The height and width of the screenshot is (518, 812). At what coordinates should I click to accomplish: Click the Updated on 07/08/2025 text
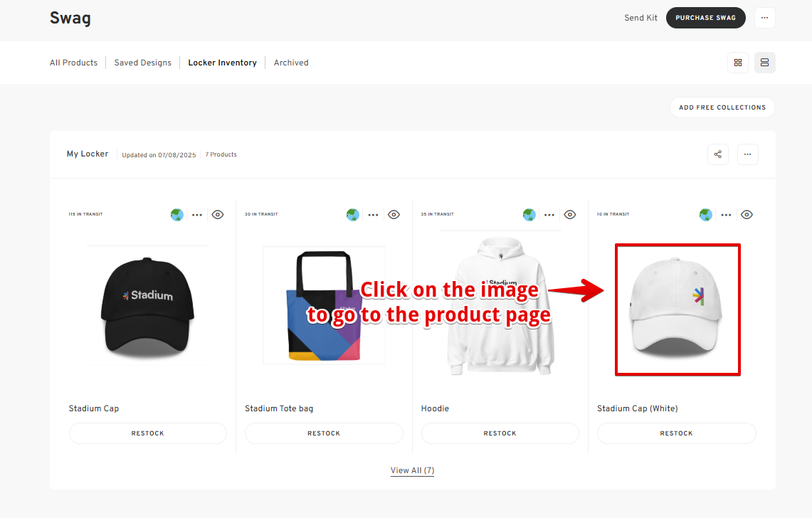tap(159, 155)
